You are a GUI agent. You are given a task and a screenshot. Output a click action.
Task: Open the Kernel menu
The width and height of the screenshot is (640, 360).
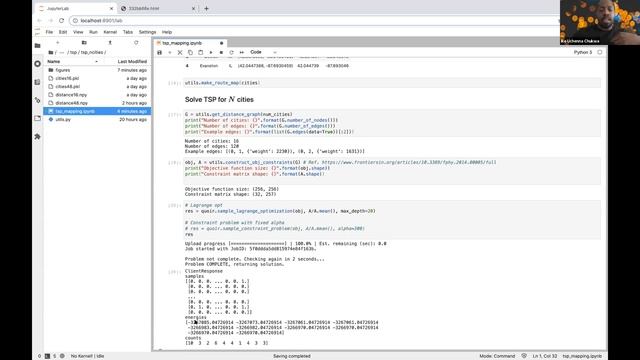[110, 32]
